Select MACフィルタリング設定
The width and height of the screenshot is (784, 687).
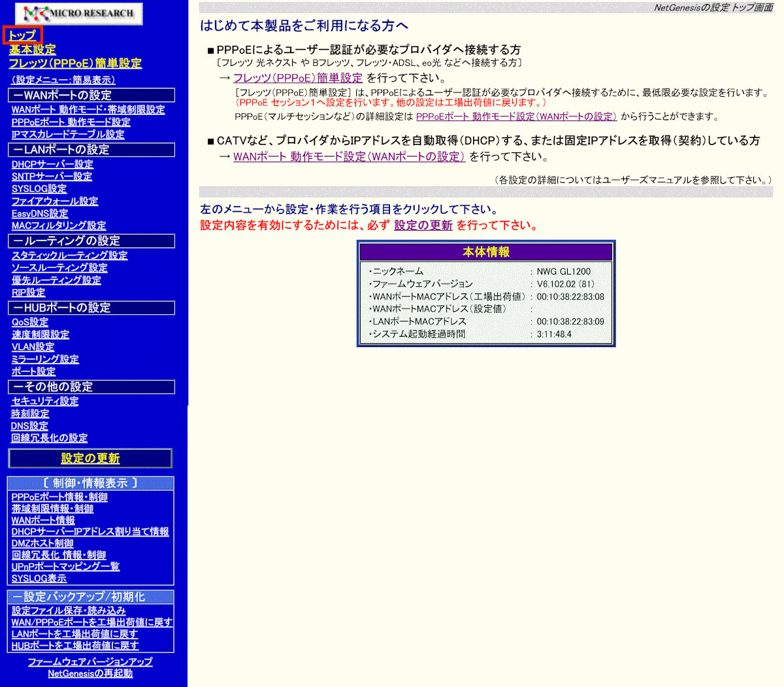click(59, 226)
